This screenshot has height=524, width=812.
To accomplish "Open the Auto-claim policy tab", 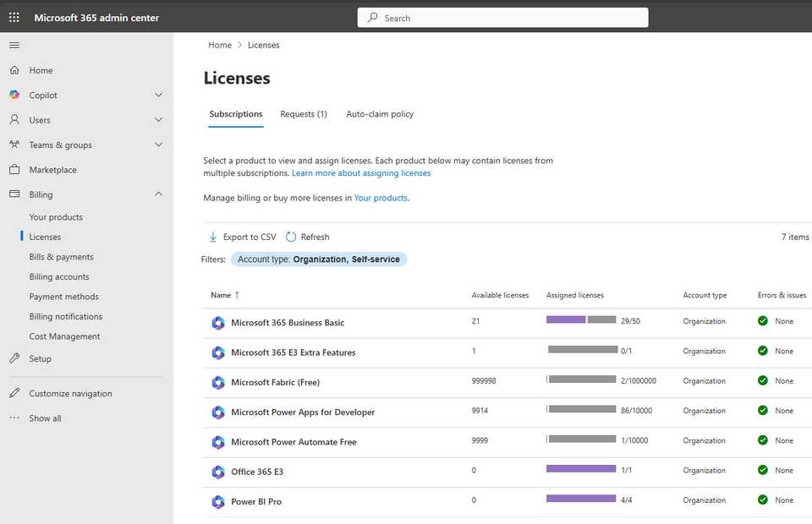I will (380, 114).
